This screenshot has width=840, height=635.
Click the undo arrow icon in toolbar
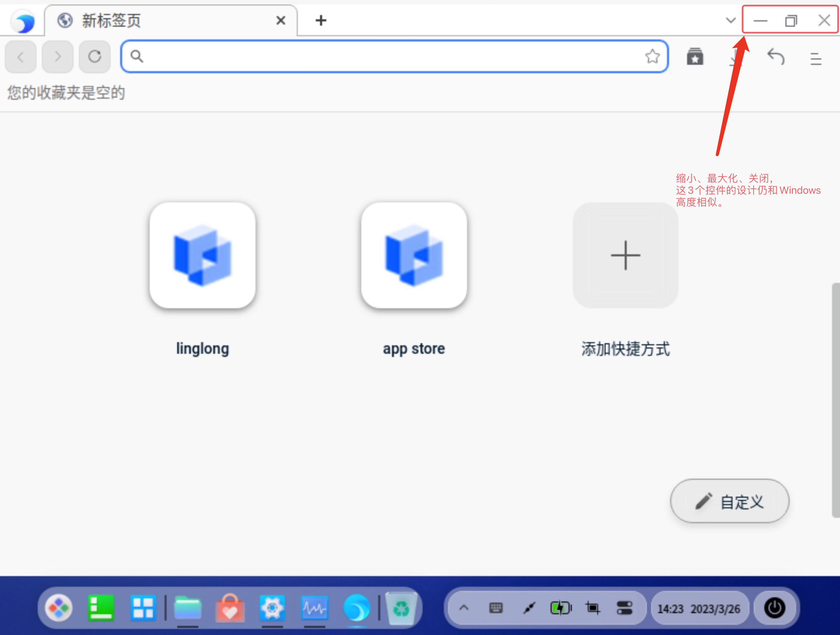point(775,57)
